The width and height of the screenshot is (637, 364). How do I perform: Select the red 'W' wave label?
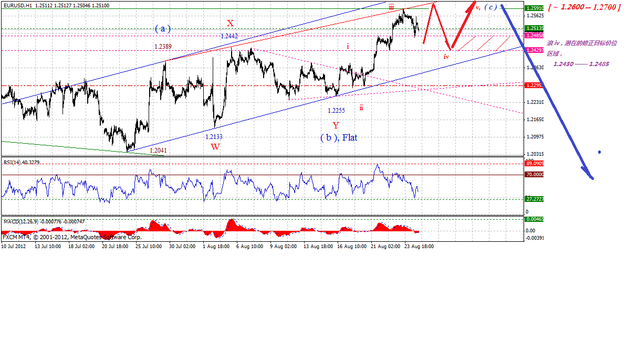point(215,147)
